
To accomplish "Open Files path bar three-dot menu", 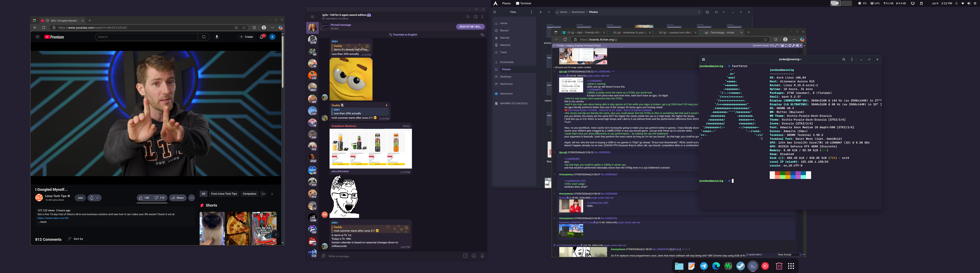I will [699, 12].
